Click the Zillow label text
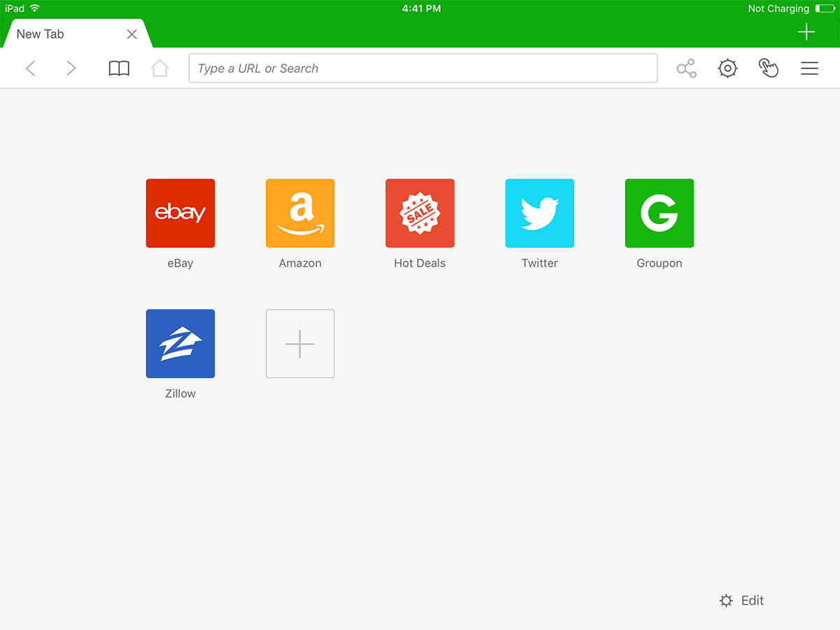Screen dimensions: 840x630 click(181, 393)
